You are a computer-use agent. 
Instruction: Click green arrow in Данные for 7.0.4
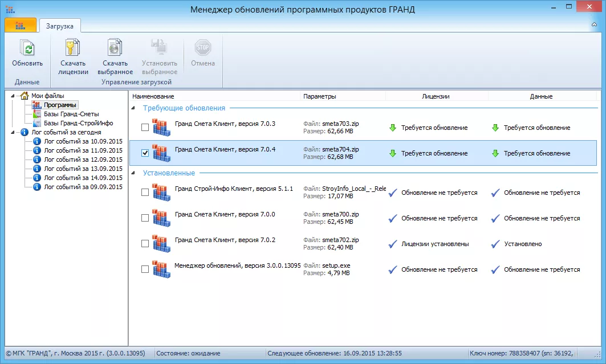coord(495,153)
